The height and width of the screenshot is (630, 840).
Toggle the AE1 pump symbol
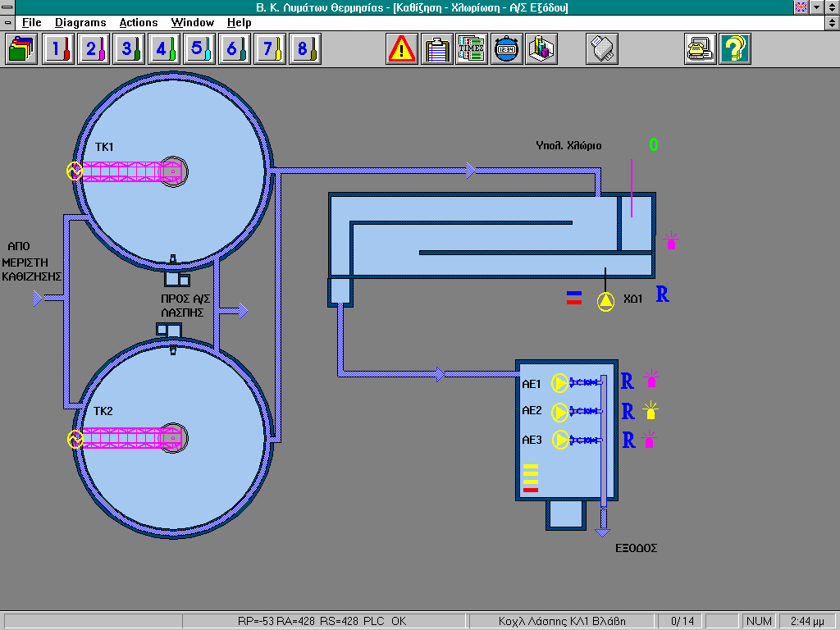click(x=559, y=383)
